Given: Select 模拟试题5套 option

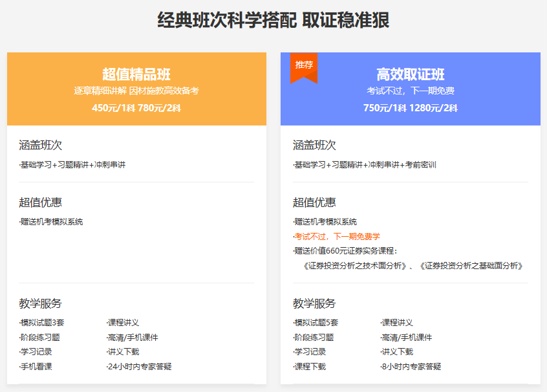Looking at the screenshot, I should pyautogui.click(x=315, y=323).
